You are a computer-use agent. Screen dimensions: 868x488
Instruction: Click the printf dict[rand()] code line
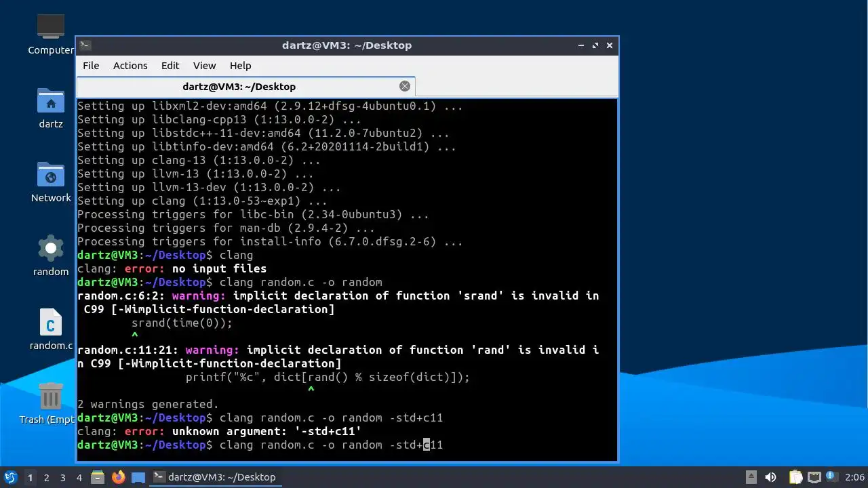328,377
